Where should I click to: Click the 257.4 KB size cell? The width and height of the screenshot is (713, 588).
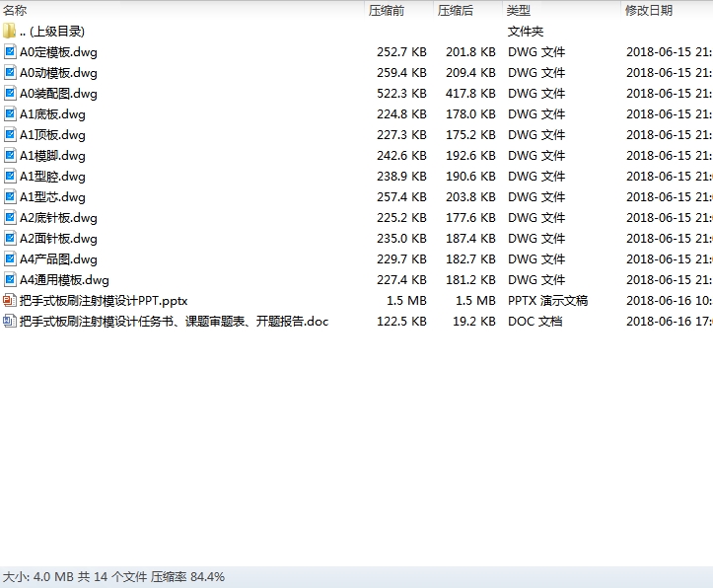(401, 197)
